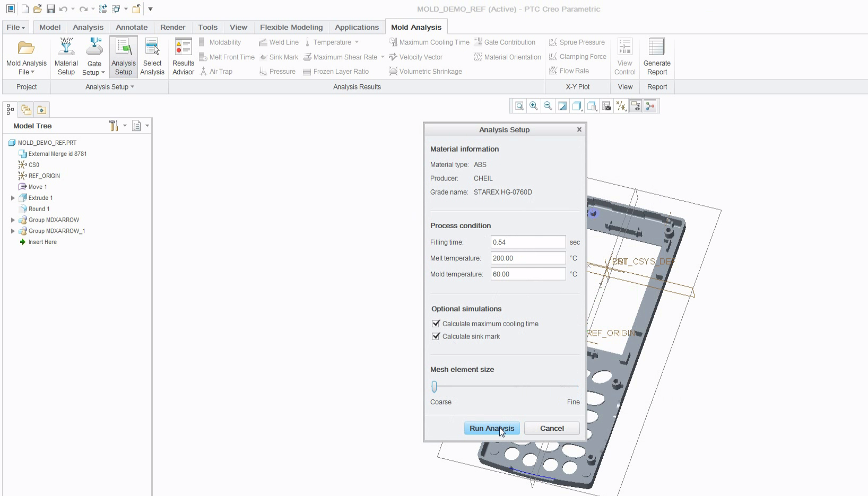Click the Melt temperature input field
The image size is (868, 496).
pyautogui.click(x=528, y=258)
